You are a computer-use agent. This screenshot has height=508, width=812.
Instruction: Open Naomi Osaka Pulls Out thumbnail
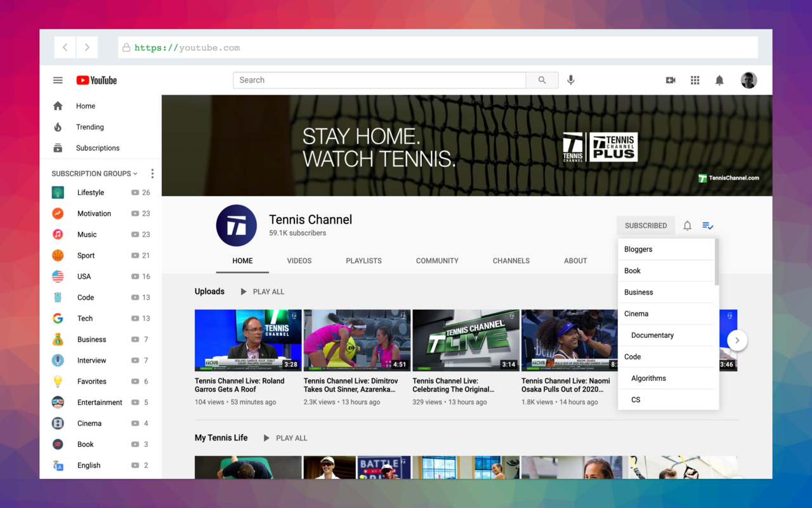[570, 340]
